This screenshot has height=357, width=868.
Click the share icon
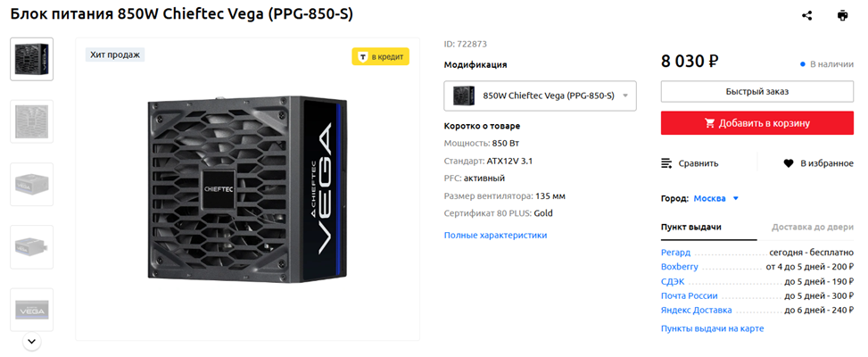click(807, 15)
